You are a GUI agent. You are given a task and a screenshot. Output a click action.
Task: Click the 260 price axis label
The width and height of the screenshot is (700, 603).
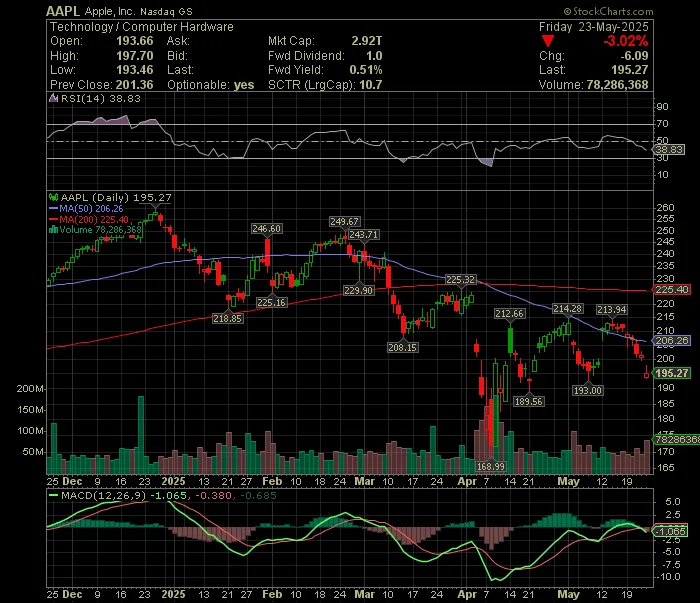[x=665, y=208]
